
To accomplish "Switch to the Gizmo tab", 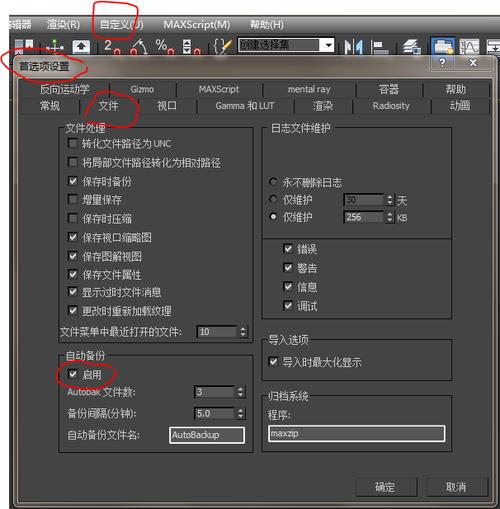I will (x=142, y=89).
